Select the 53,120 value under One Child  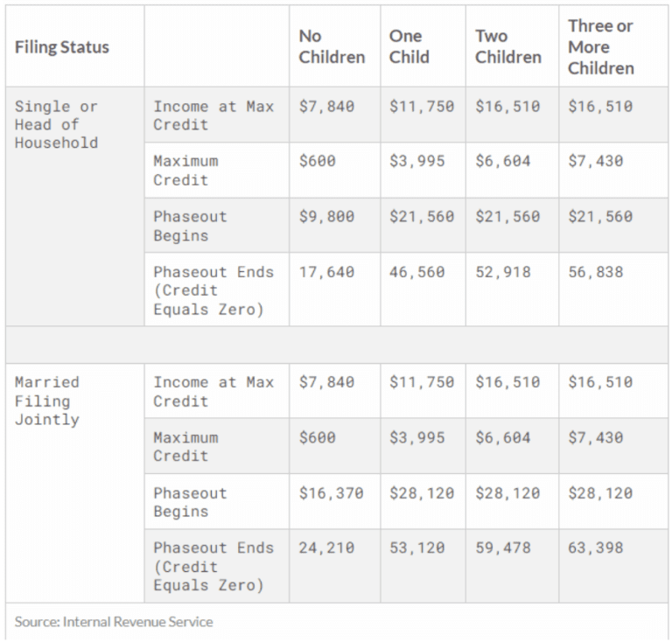point(416,548)
